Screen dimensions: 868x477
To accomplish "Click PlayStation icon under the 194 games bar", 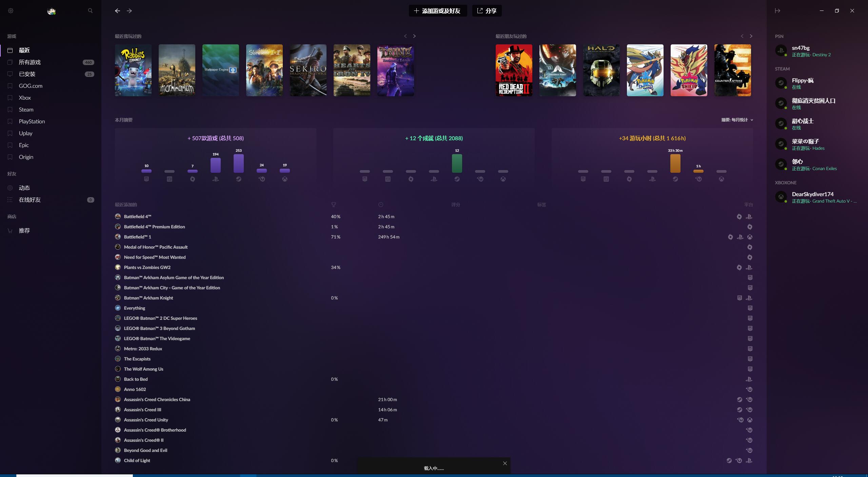I will (216, 179).
